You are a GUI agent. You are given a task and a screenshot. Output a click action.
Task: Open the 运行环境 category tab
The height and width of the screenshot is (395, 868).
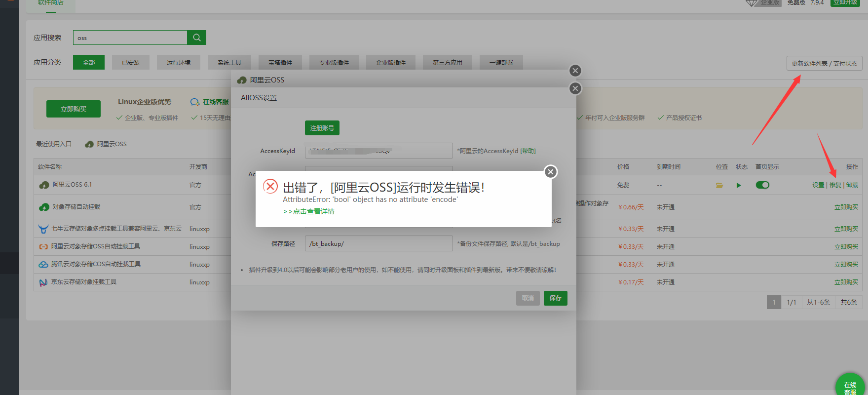point(179,62)
